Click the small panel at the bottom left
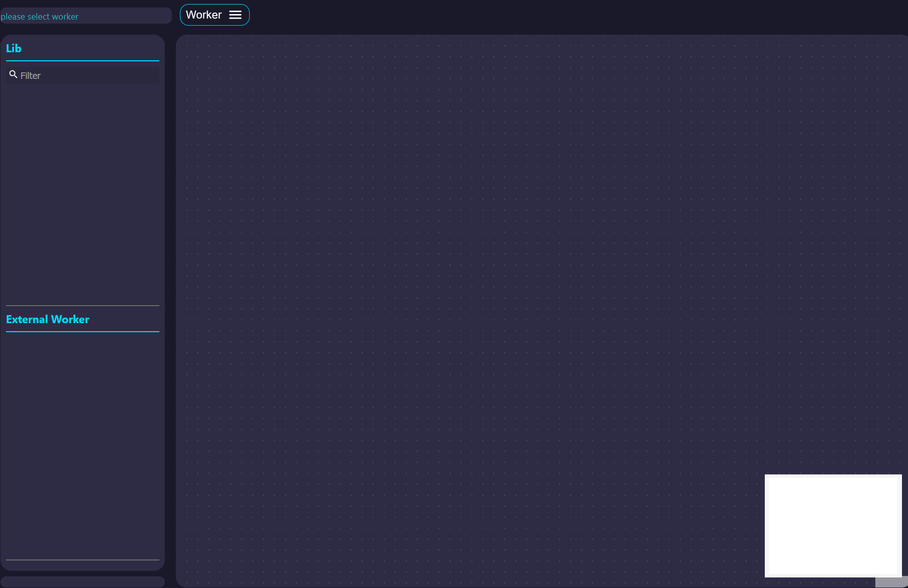Viewport: 908px width, 588px height. pyautogui.click(x=82, y=583)
